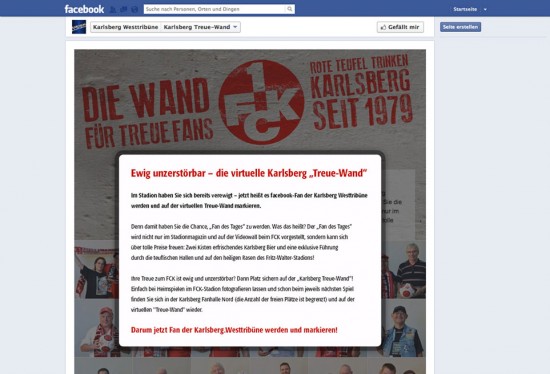Open the notifications globe icon
The height and width of the screenshot is (374, 550).
(x=134, y=9)
